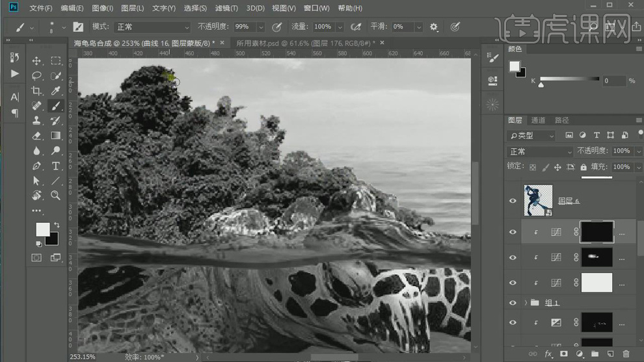Open brush smoothing settings gear
This screenshot has width=644, height=362.
pos(434,27)
